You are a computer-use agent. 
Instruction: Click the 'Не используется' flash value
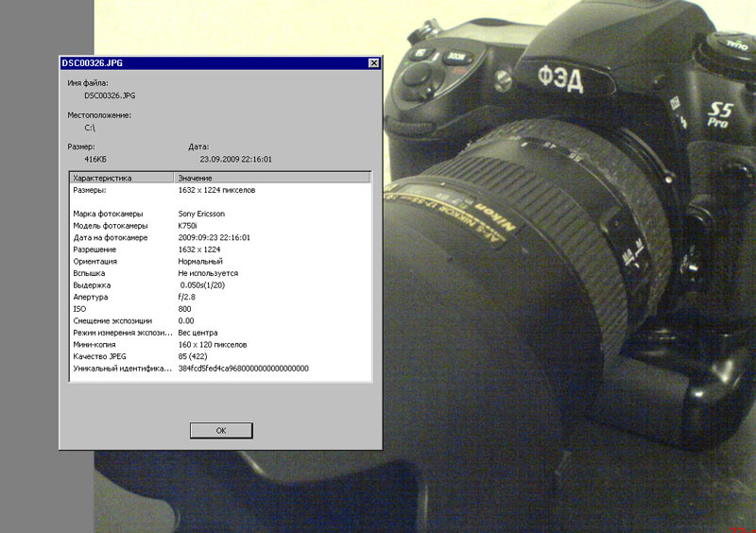[x=208, y=273]
